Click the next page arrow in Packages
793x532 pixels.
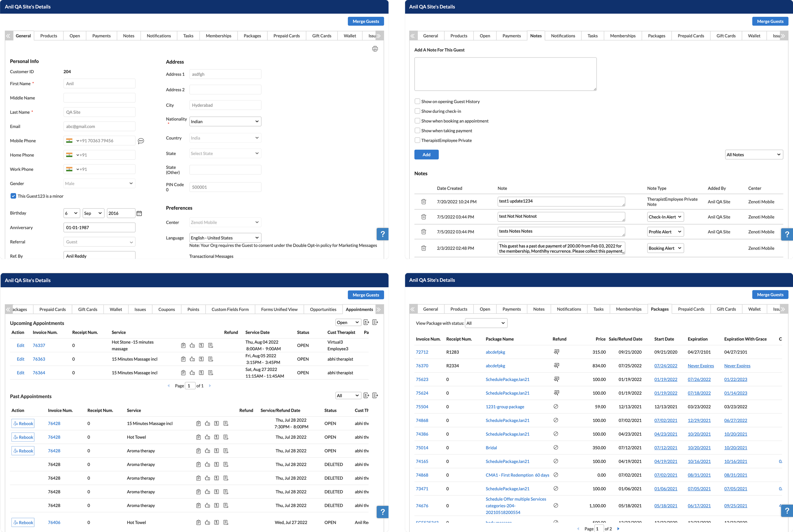click(x=618, y=529)
